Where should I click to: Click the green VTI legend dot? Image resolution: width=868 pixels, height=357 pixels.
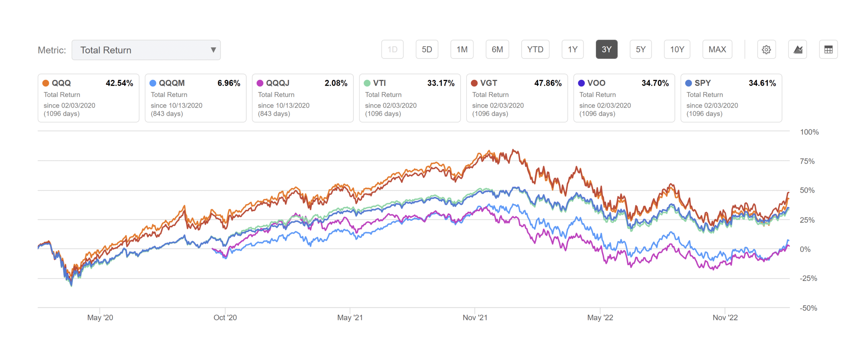point(367,83)
